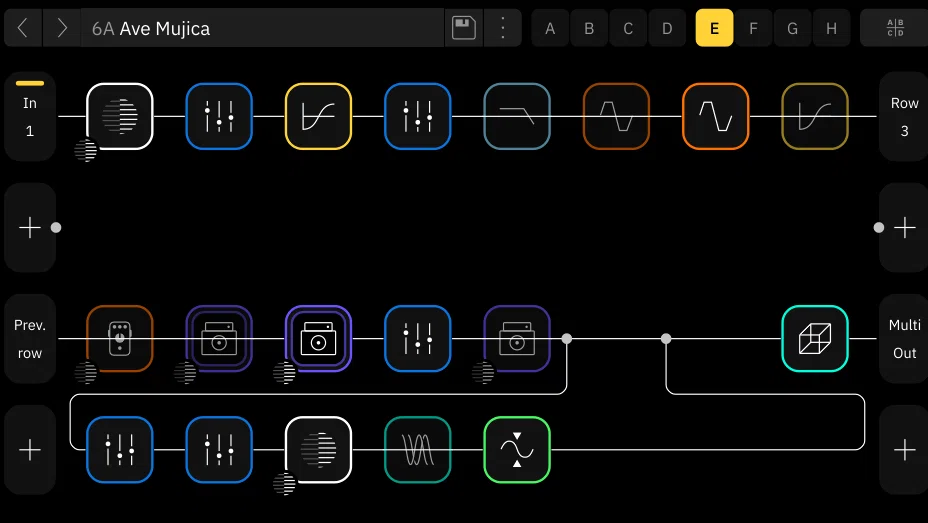Open the dimmed purple cab block next to the pedal block
This screenshot has height=523, width=928.
click(x=219, y=339)
